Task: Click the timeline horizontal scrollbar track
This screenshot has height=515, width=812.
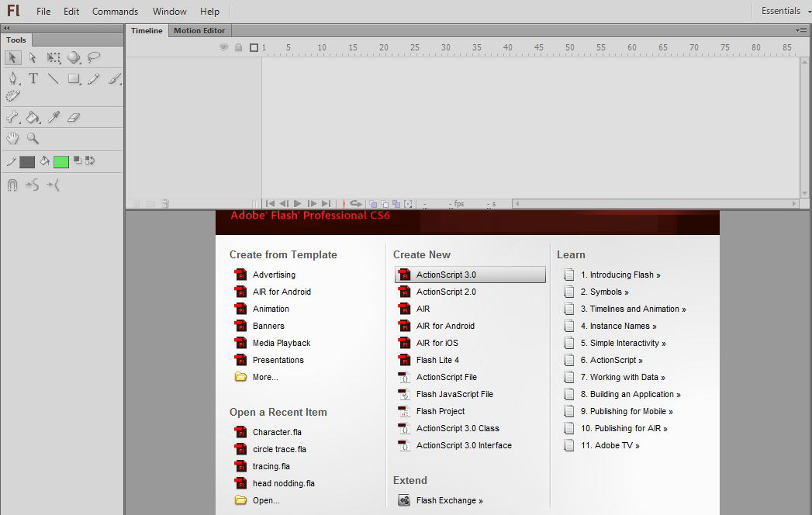Action: pyautogui.click(x=655, y=204)
